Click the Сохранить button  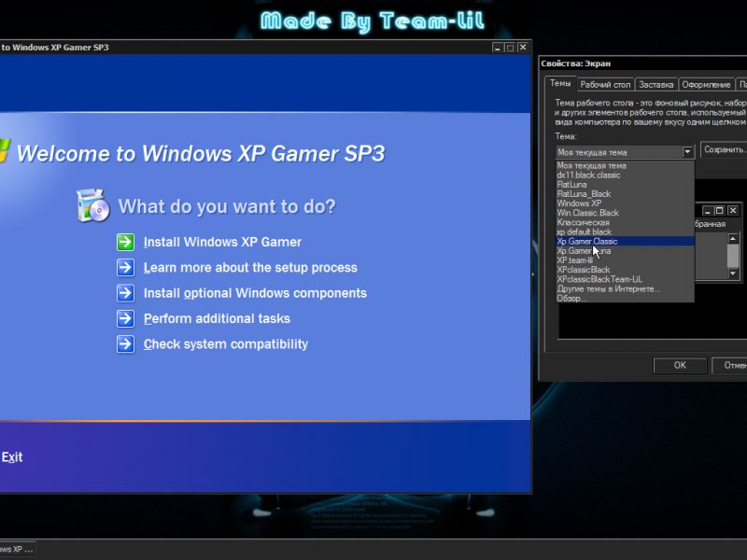point(725,150)
